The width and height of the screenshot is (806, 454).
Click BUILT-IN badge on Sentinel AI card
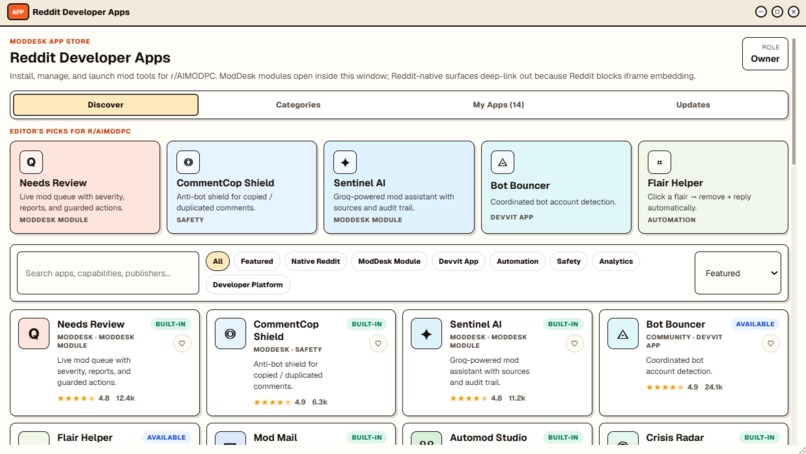(563, 324)
